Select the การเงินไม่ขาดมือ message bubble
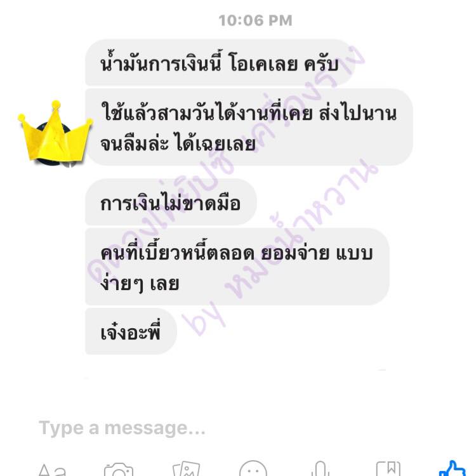The image size is (476, 476). point(171,202)
